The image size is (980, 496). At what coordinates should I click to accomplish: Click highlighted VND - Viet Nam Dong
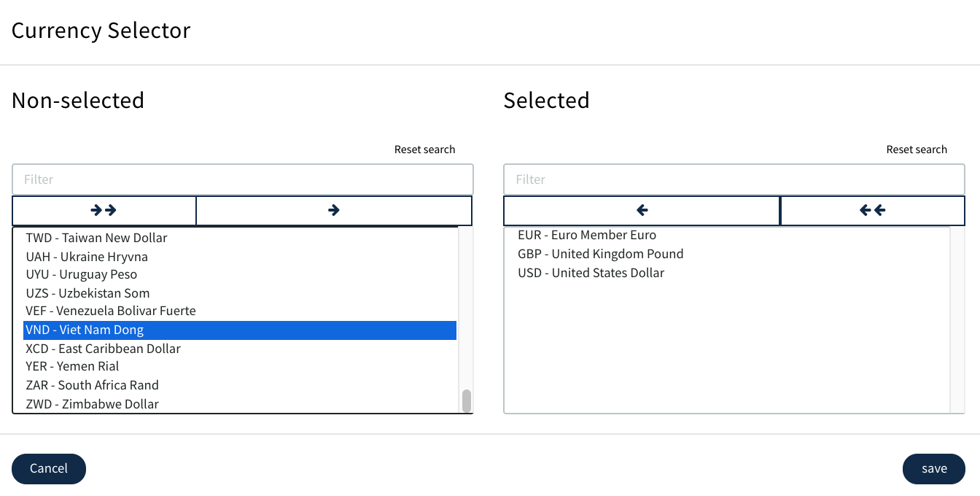[85, 330]
